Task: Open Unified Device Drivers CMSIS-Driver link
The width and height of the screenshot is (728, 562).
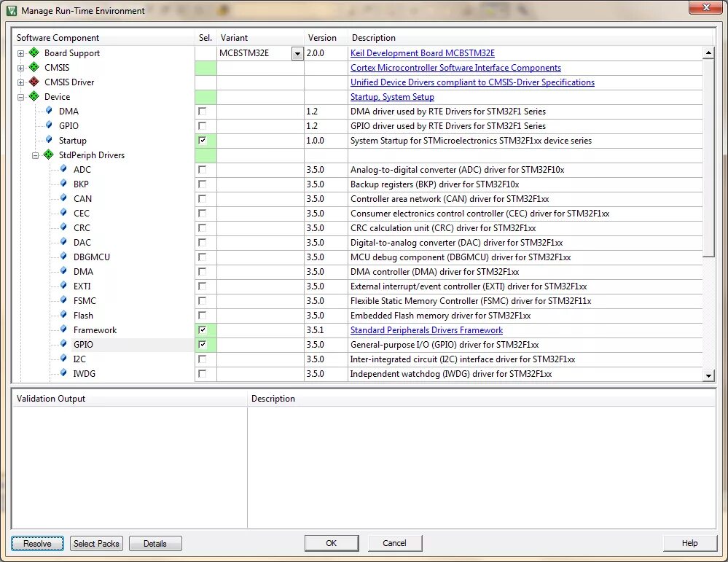Action: point(472,82)
